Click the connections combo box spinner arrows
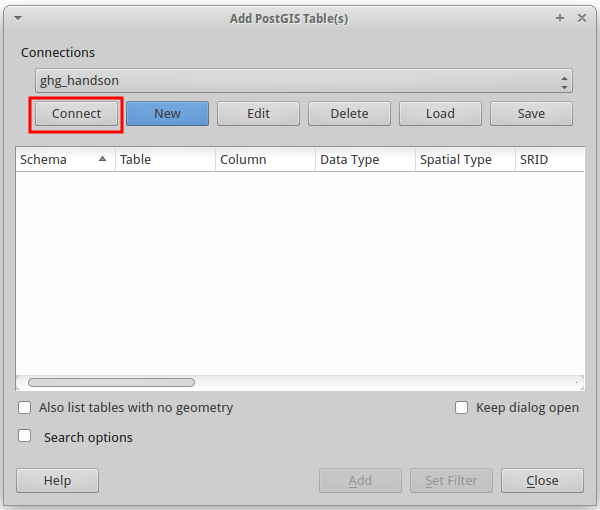Image resolution: width=600 pixels, height=510 pixels. (x=564, y=82)
